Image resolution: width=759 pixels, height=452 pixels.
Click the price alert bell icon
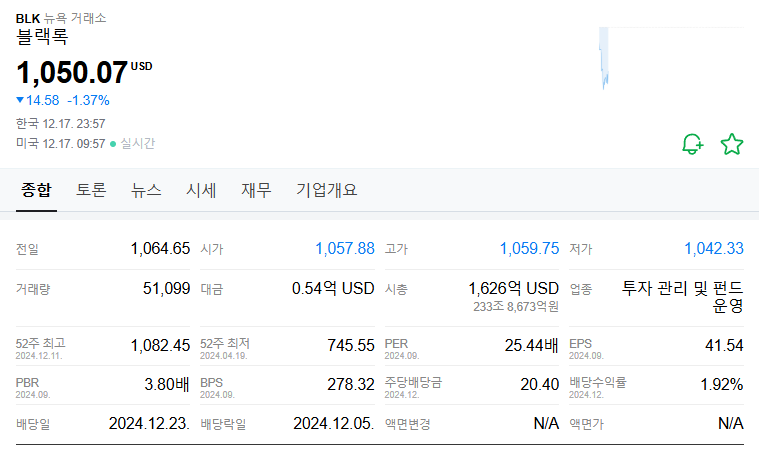(693, 144)
